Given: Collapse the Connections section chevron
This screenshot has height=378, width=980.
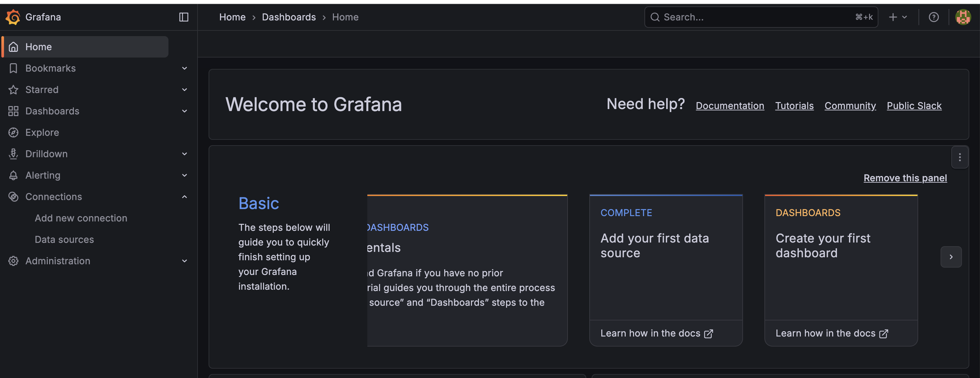Looking at the screenshot, I should (x=185, y=197).
